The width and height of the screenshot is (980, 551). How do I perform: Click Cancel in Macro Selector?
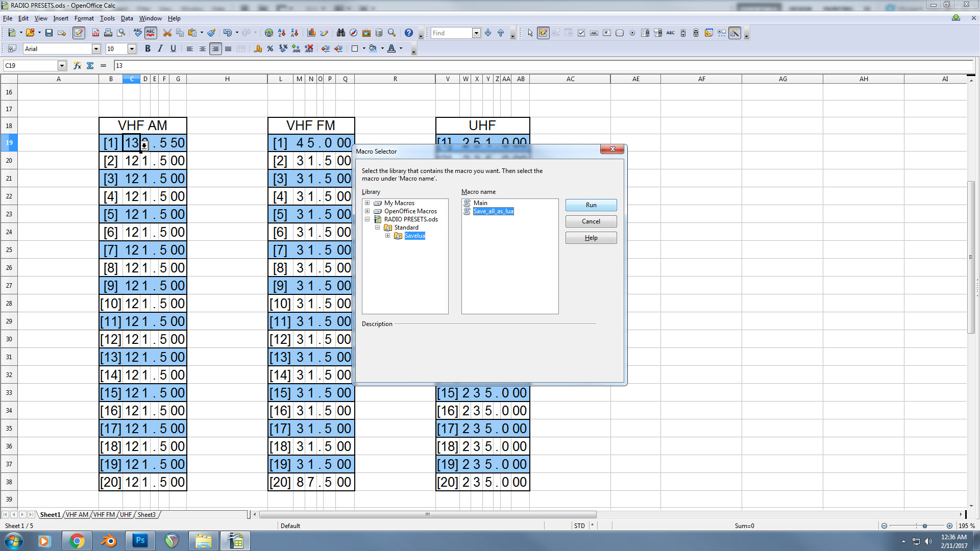(591, 221)
